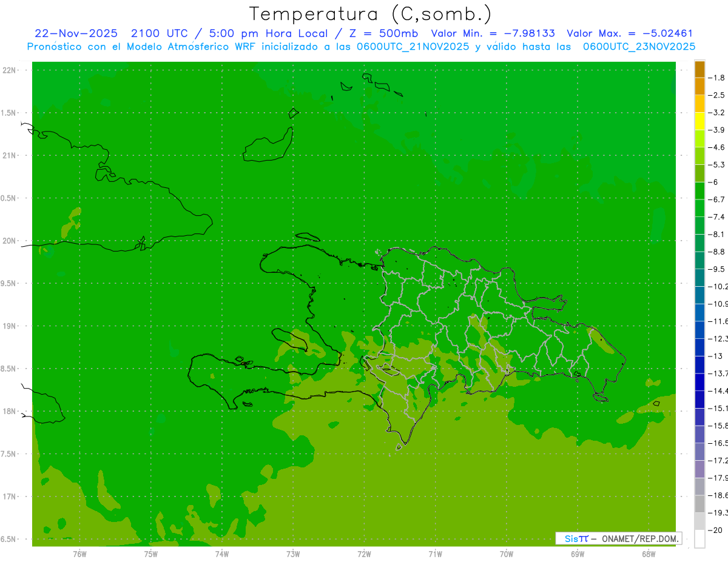Viewport: 728px width, 562px height.
Task: Click the -20 colorbar label
Action: tap(716, 530)
